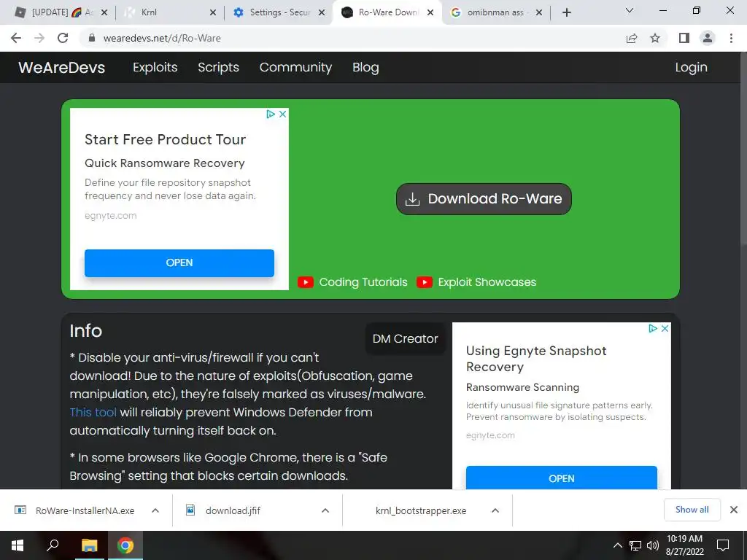Viewport: 747px width, 560px height.
Task: Click the Download Ro-Ware button
Action: pyautogui.click(x=484, y=198)
